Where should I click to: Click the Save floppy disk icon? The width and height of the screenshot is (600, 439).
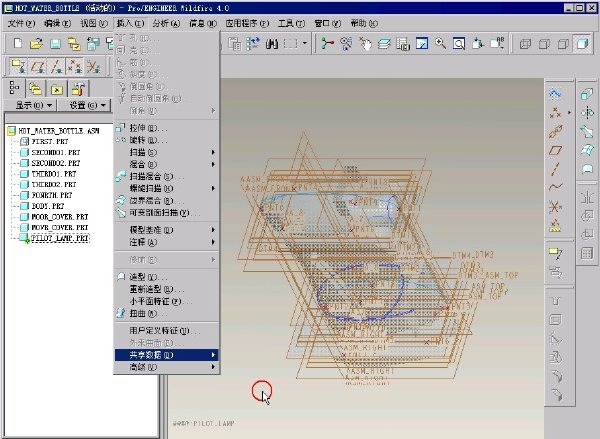pos(55,44)
